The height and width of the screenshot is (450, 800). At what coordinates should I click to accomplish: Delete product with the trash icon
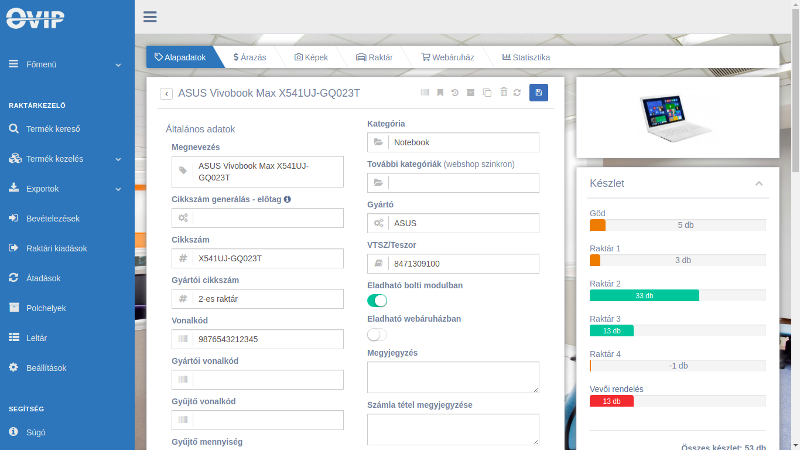pos(504,92)
